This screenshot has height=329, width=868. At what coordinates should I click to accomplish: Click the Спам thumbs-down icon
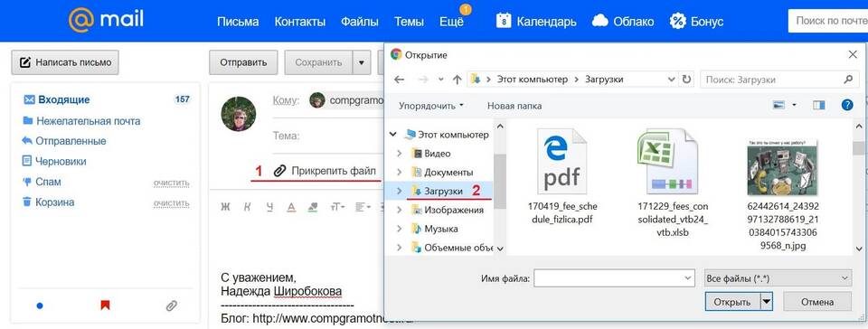[x=26, y=182]
